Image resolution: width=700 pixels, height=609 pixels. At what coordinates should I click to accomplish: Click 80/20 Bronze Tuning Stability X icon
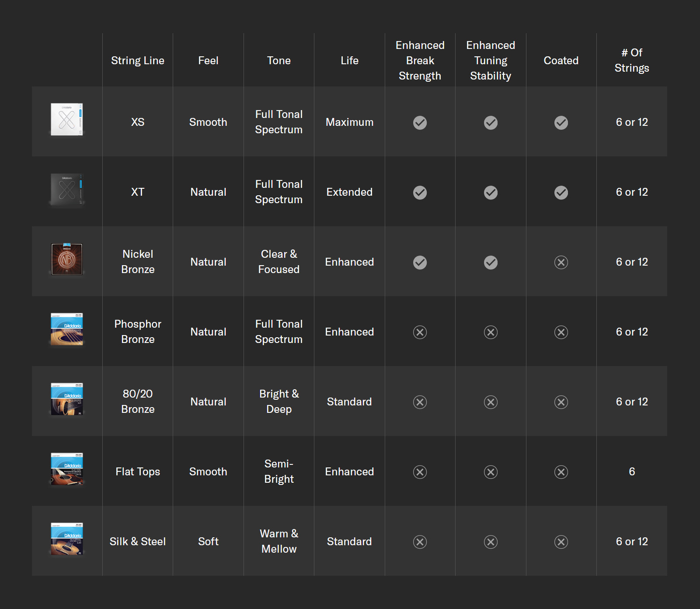tap(491, 402)
